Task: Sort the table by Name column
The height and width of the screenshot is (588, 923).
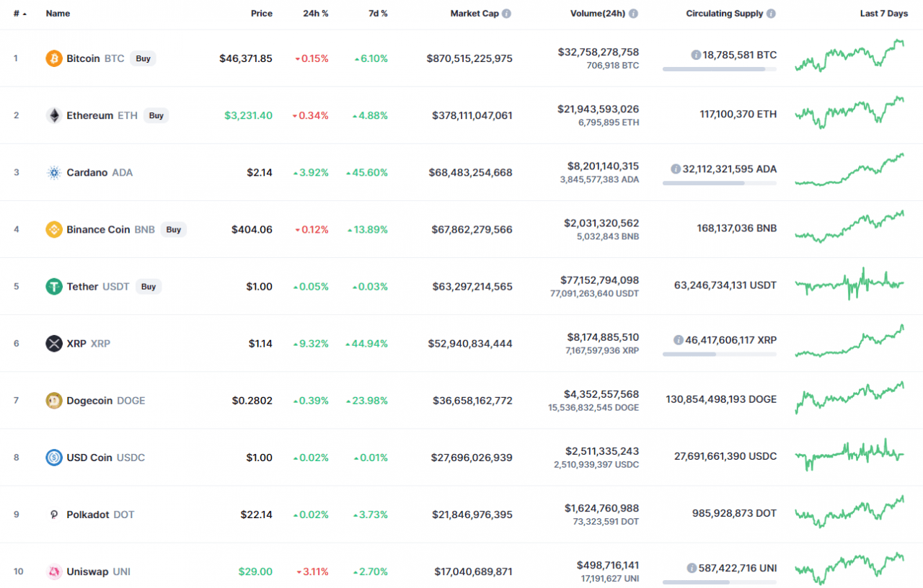Action: pyautogui.click(x=58, y=14)
